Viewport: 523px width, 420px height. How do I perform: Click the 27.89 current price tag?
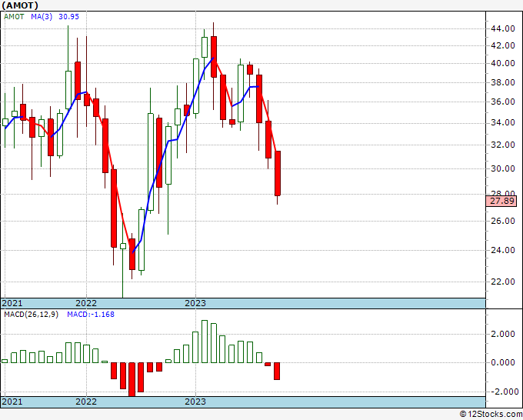coord(501,202)
